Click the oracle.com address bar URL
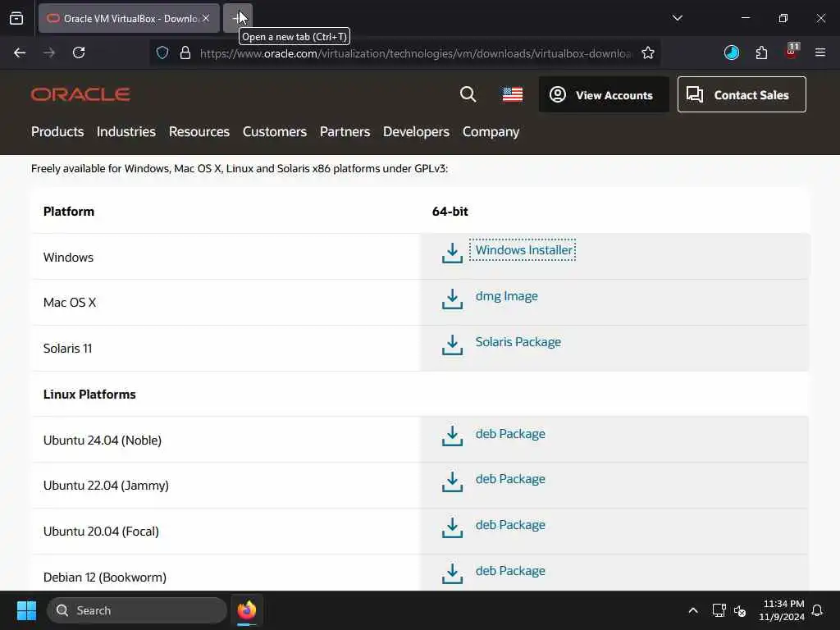 tap(416, 53)
